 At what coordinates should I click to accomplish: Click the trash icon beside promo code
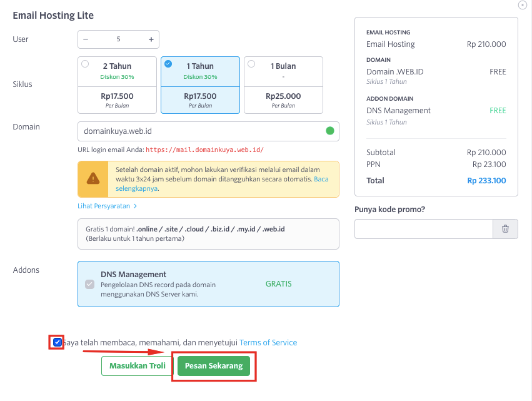click(505, 229)
